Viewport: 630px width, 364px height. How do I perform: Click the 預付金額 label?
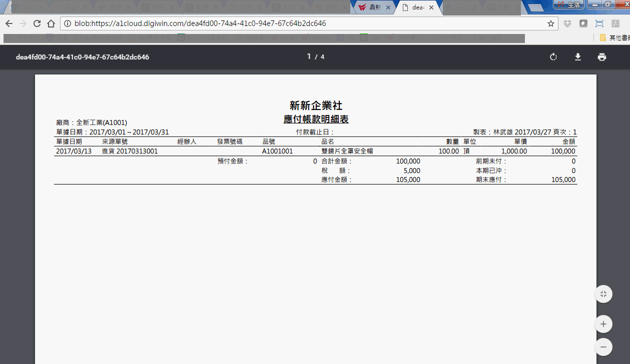[233, 161]
